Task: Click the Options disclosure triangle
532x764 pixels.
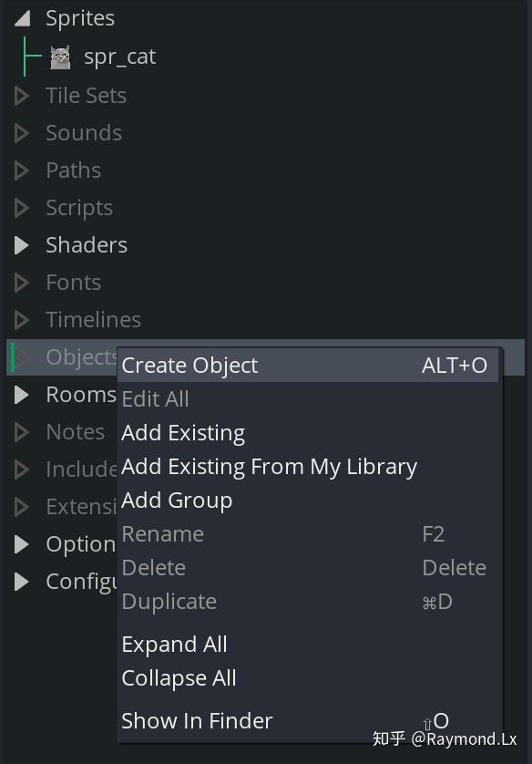Action: 20,543
